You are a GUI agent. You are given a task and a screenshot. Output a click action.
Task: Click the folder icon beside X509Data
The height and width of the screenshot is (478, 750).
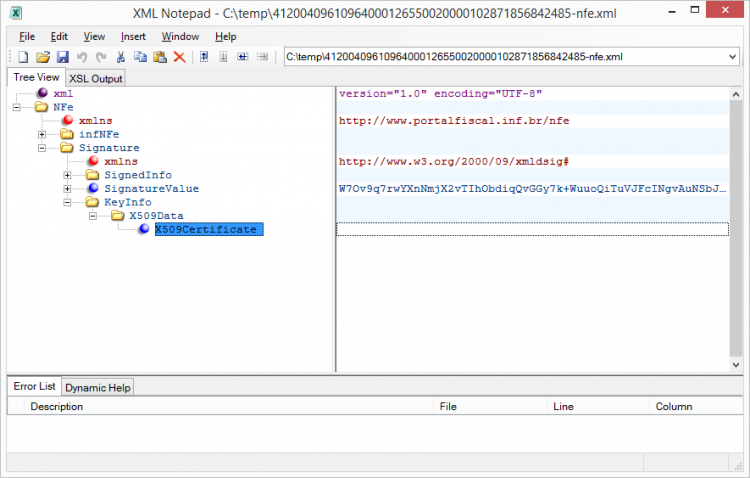click(118, 215)
